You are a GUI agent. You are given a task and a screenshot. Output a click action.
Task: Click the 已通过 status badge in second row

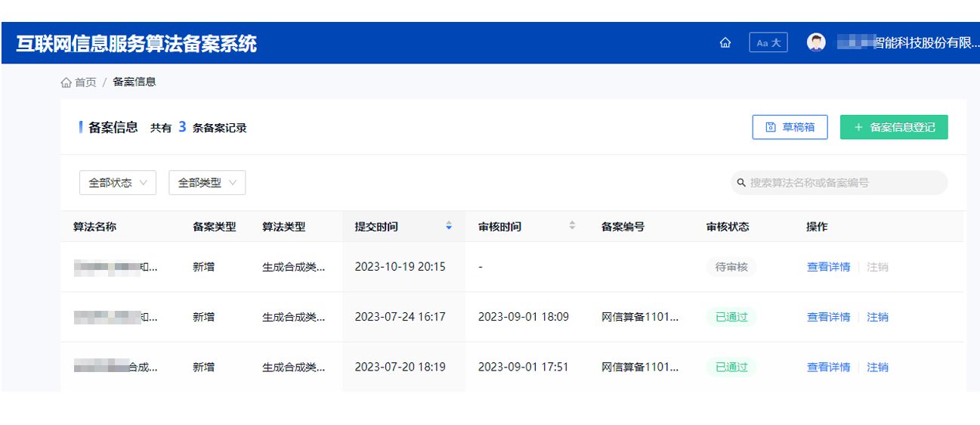click(x=731, y=317)
